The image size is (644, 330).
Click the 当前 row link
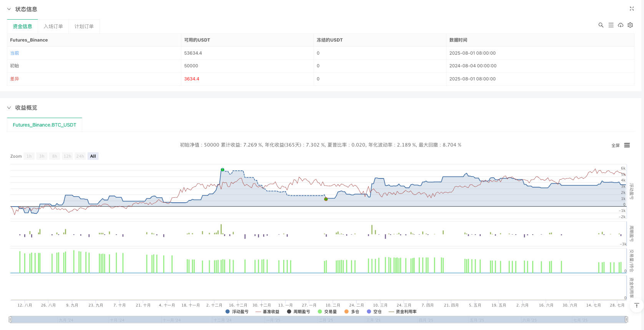tap(15, 53)
